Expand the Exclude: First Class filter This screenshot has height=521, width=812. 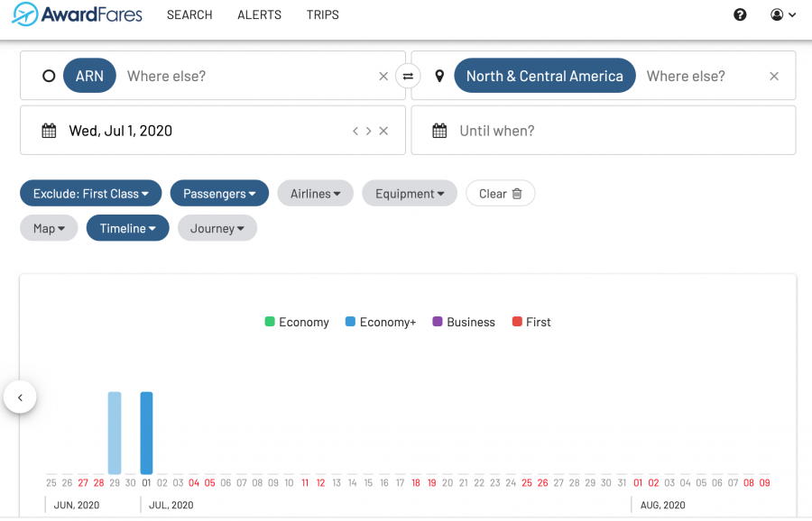pos(90,194)
